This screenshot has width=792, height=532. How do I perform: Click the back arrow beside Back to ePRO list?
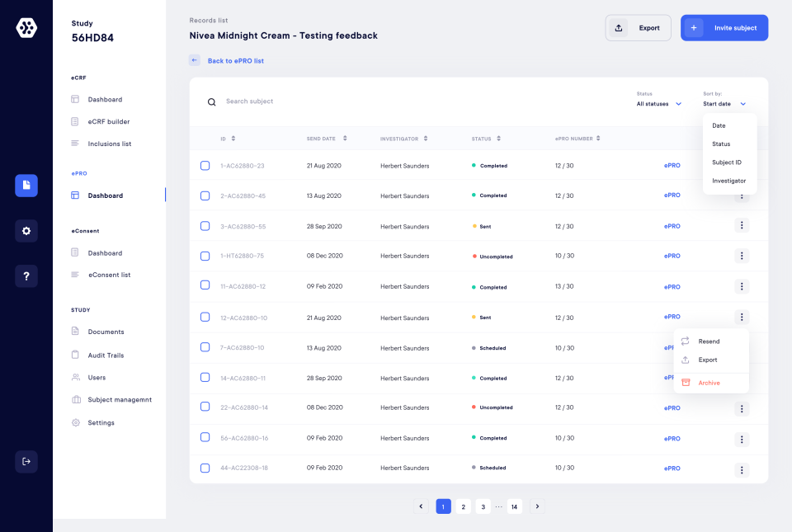195,60
